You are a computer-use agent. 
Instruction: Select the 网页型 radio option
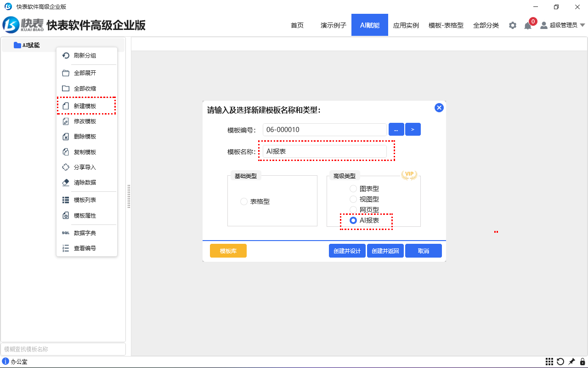point(353,210)
